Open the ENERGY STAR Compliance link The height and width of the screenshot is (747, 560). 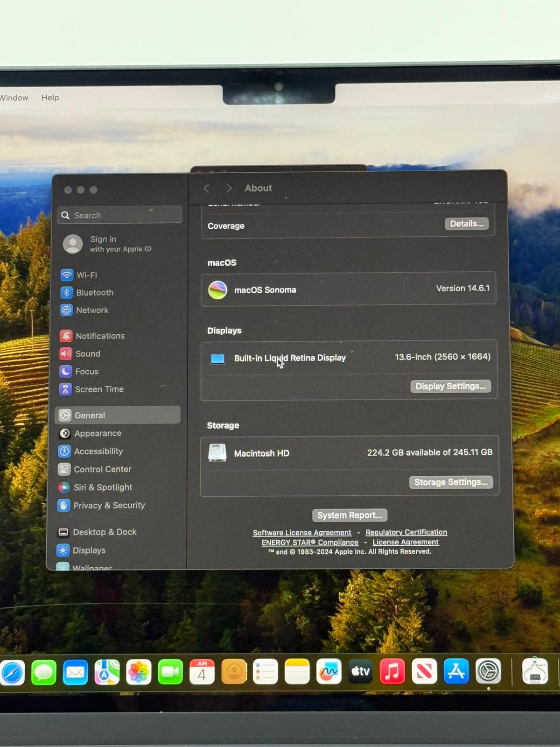coord(310,543)
